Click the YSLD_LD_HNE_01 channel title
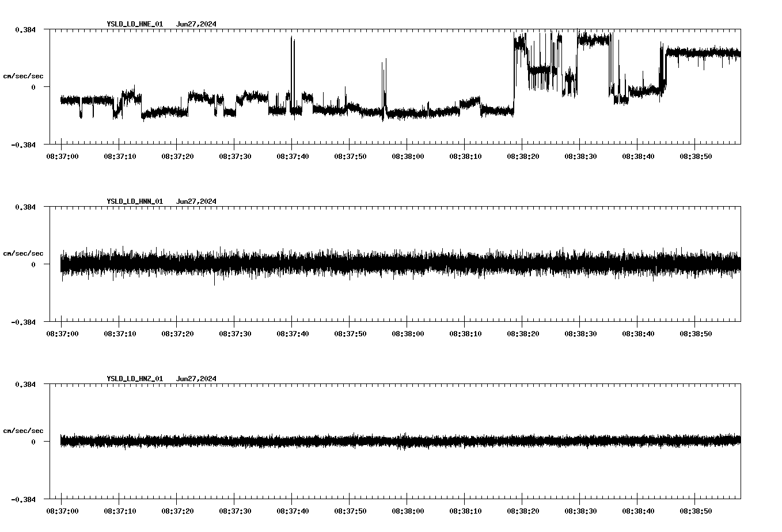Screen dimensions: 782x532 tap(134, 25)
